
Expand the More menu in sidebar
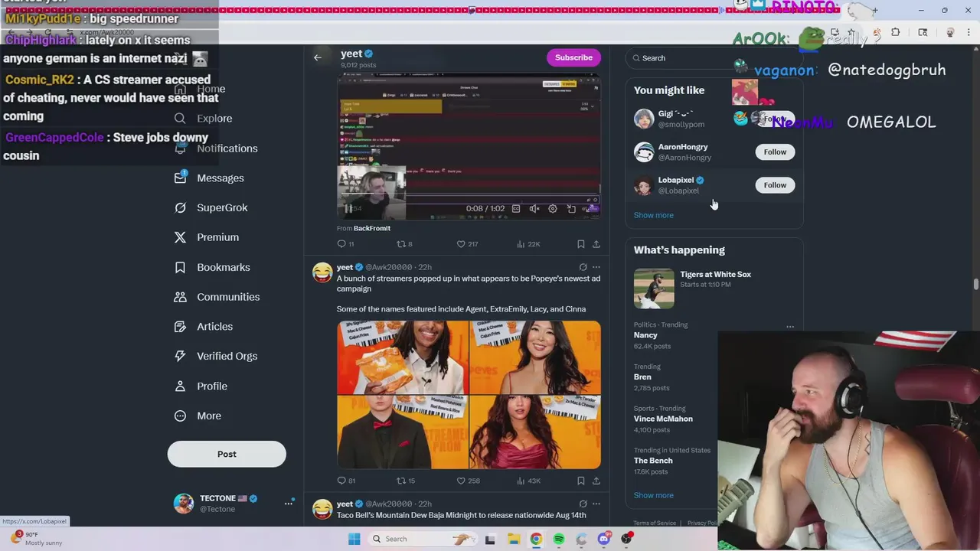[x=198, y=416]
